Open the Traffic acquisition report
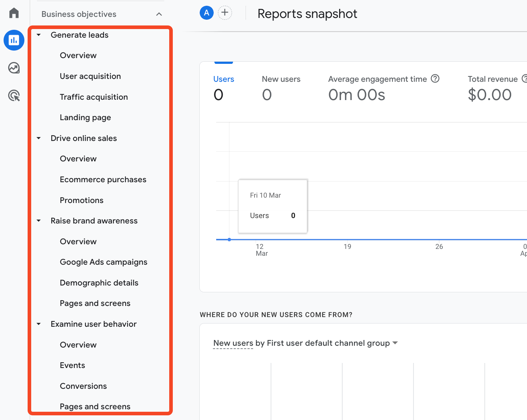 [x=94, y=97]
